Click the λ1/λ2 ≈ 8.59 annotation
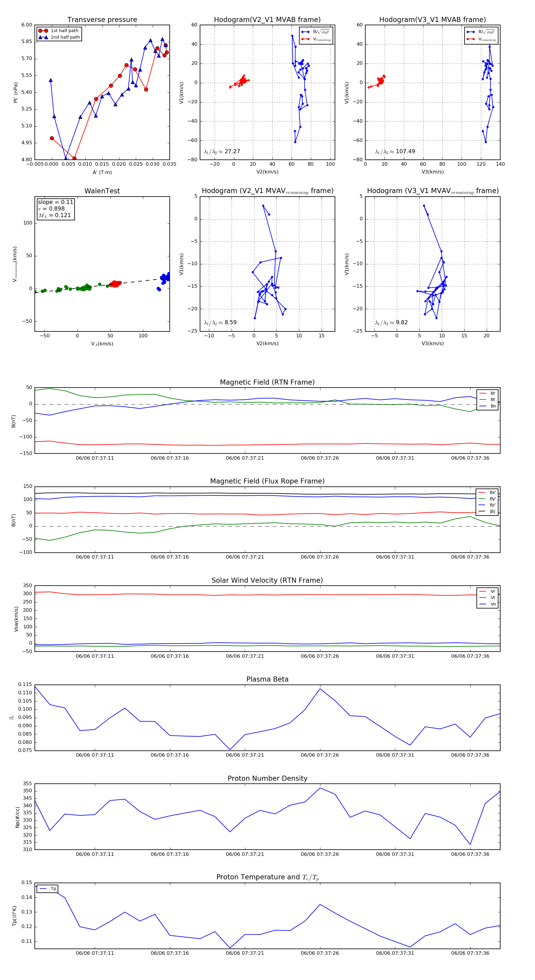 220,323
